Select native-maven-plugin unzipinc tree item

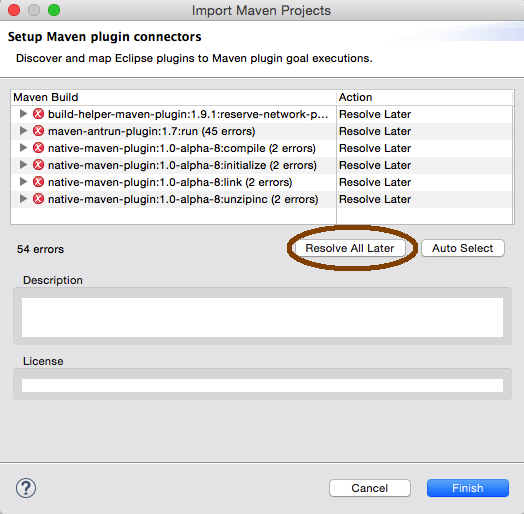(x=183, y=200)
